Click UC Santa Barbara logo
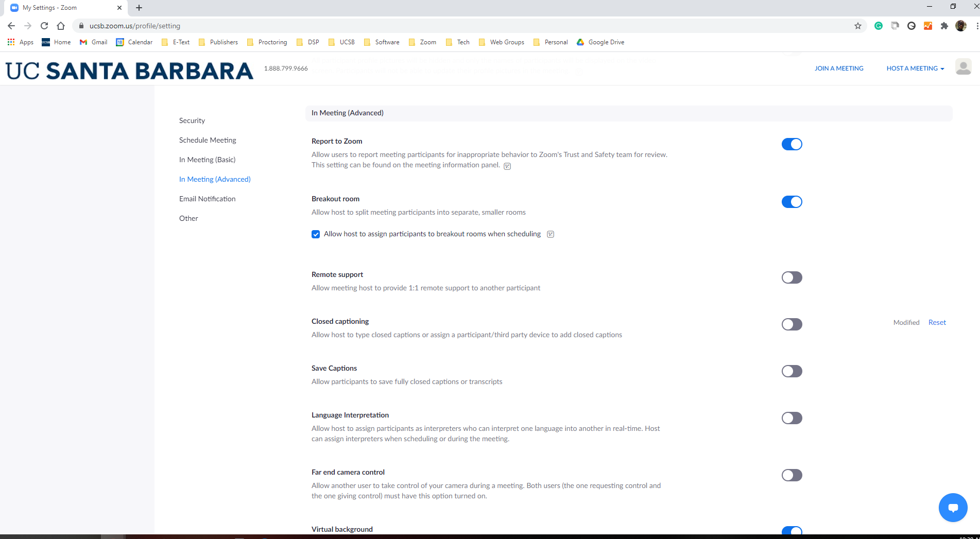 (x=129, y=71)
